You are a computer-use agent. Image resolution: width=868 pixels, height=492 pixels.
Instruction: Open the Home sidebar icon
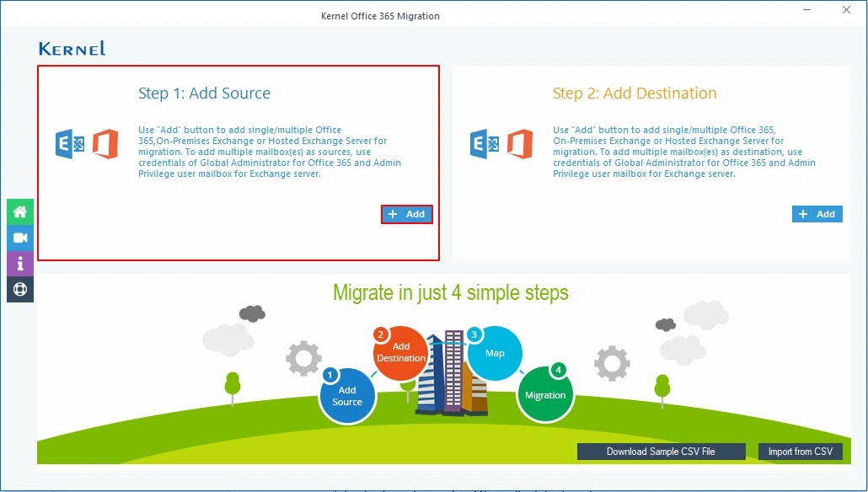click(19, 211)
